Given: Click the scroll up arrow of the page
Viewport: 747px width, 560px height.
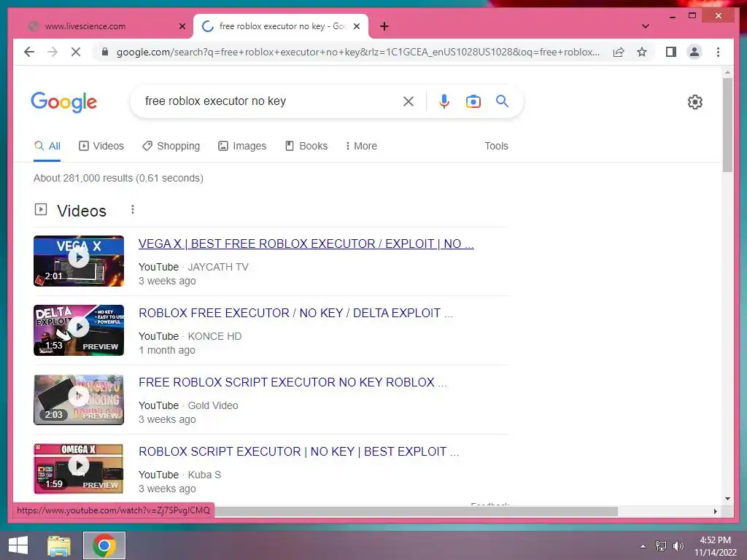Looking at the screenshot, I should pyautogui.click(x=727, y=72).
